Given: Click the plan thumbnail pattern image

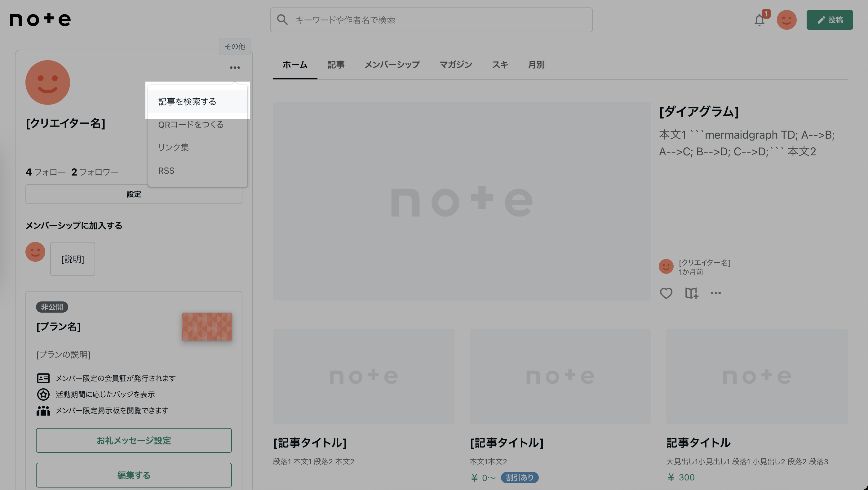Looking at the screenshot, I should click(207, 326).
